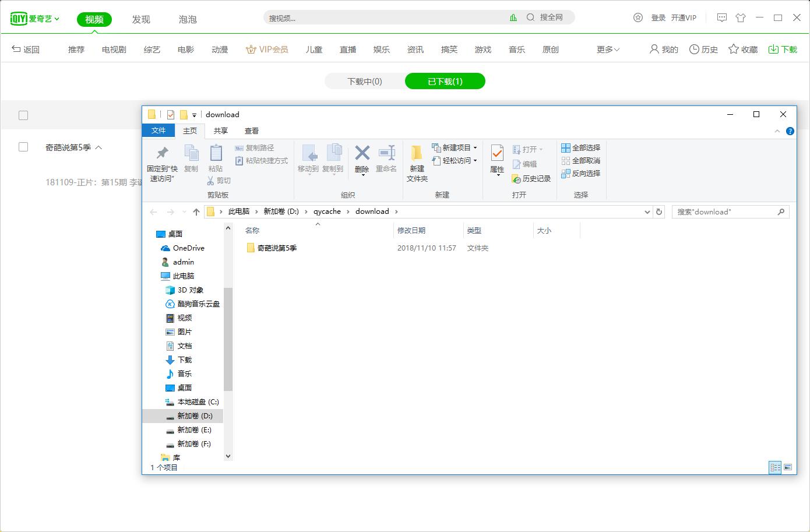Click inside the 搜视频 search field
Viewport: 810px width, 532px height.
pos(379,18)
